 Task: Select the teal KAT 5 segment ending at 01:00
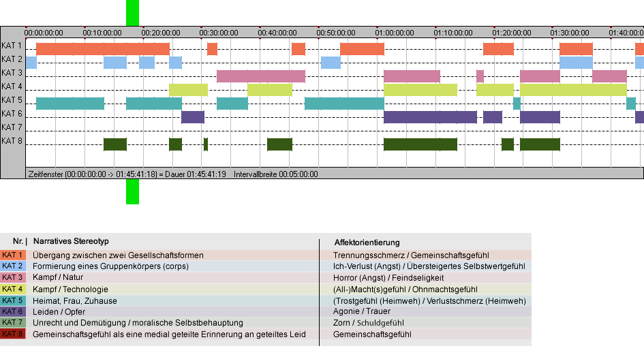coord(344,104)
